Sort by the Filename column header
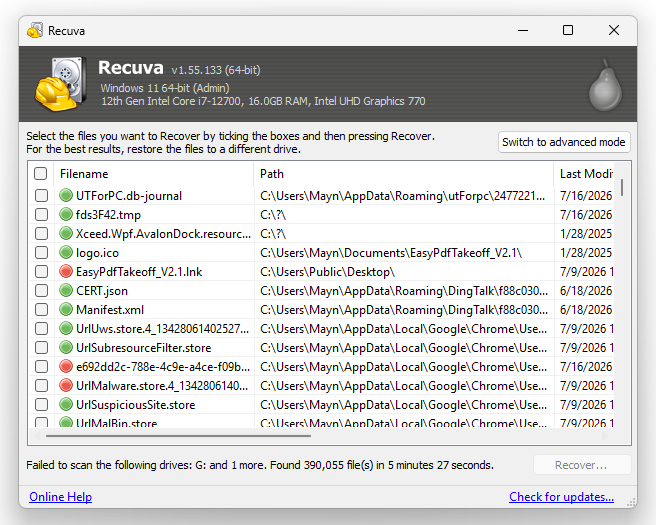The width and height of the screenshot is (656, 525). [154, 174]
